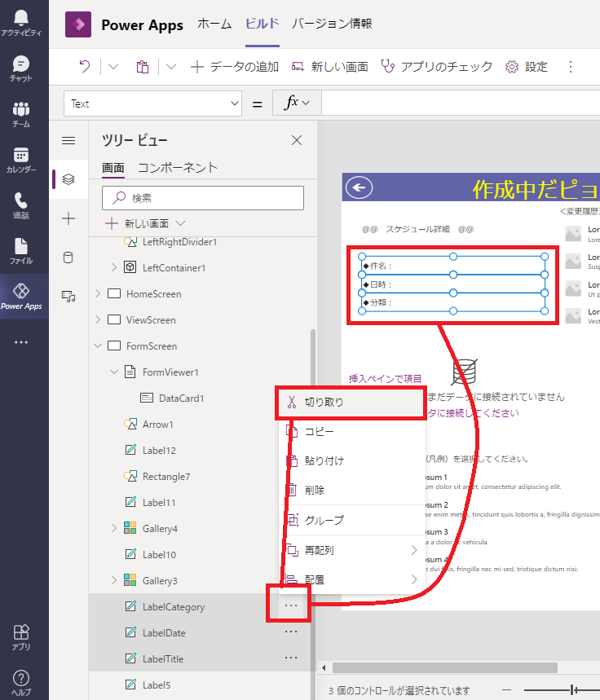600x700 pixels.
Task: Expand the Undo dropdown arrow
Action: pyautogui.click(x=113, y=67)
